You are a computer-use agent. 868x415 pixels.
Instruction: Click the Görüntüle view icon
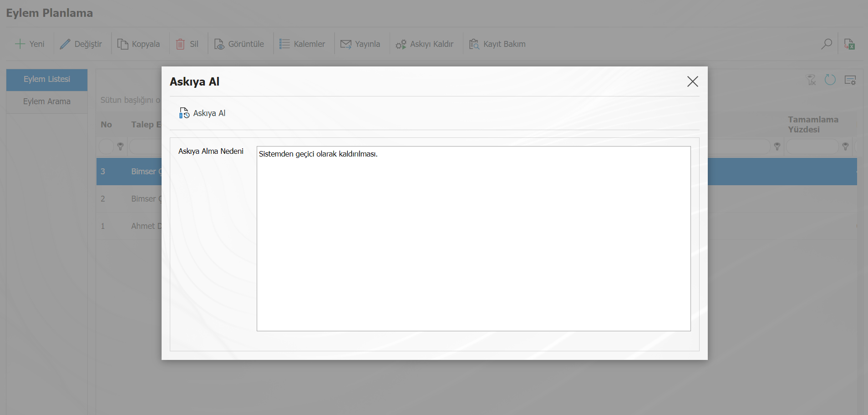coord(219,44)
